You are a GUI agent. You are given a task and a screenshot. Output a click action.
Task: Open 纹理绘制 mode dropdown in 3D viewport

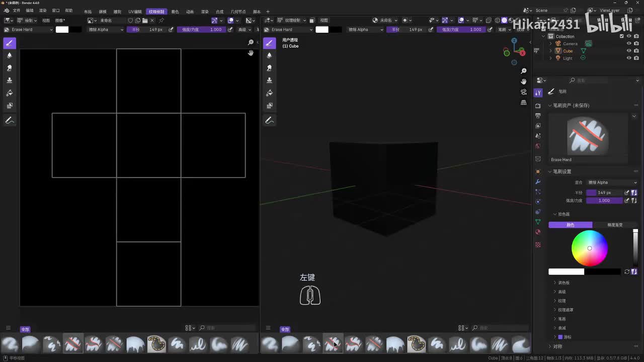coord(291,21)
